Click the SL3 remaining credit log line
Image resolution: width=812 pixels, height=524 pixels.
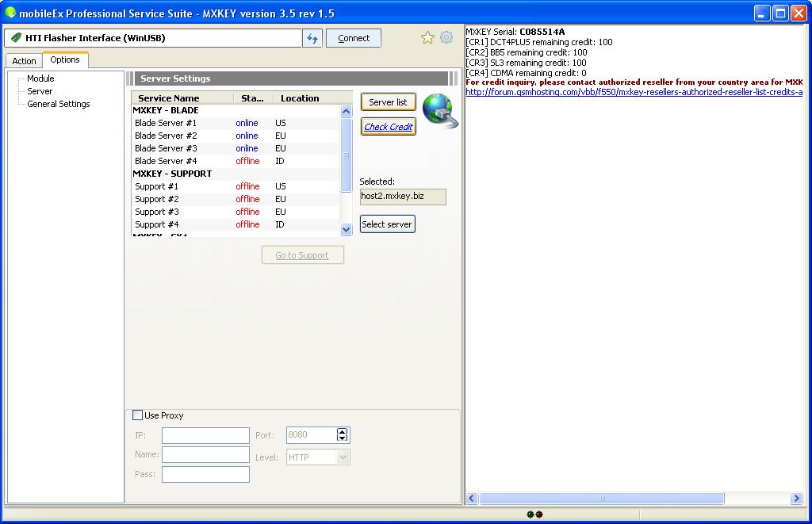tap(527, 63)
